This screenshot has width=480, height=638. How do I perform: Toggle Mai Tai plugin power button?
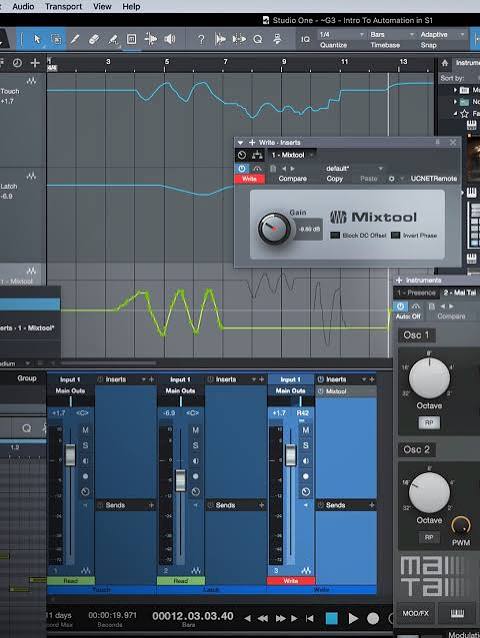401,306
